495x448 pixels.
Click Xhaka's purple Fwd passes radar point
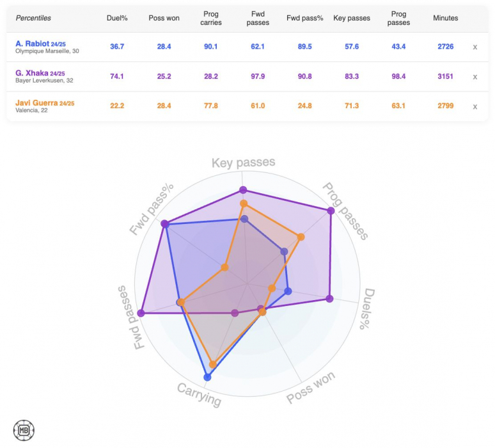click(141, 313)
